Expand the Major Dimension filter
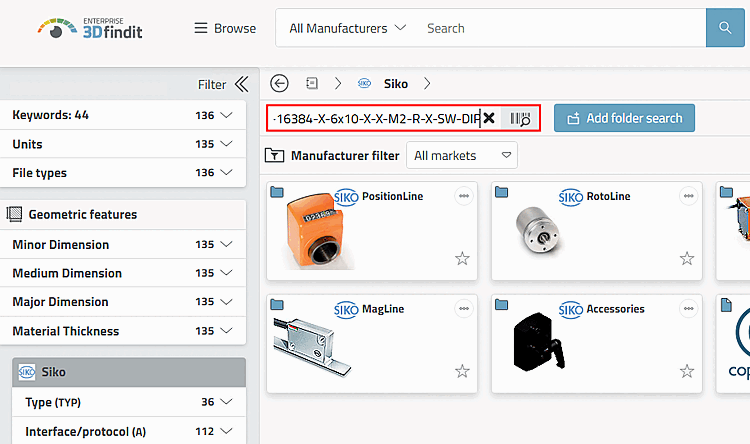 (123, 302)
